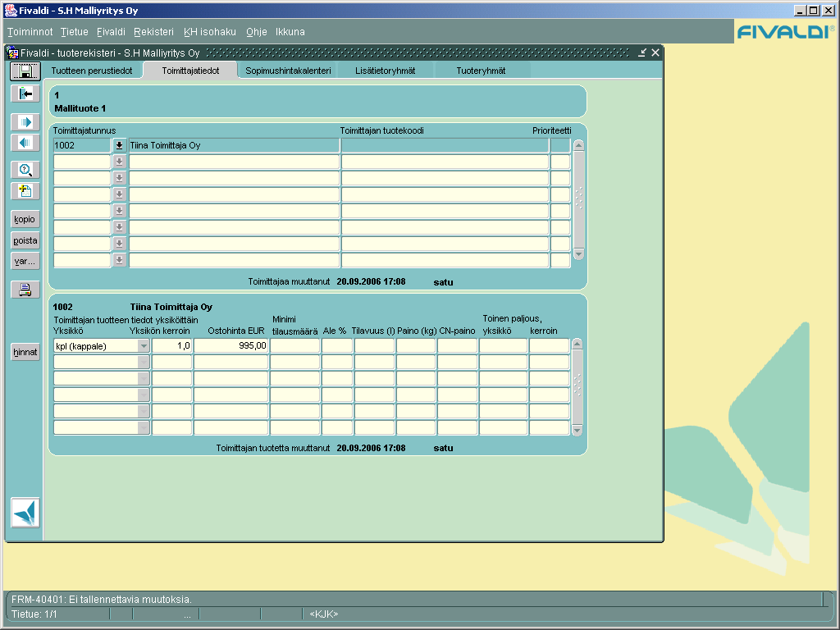Screen dimensions: 840x630
Task: Click the poista button
Action: coord(25,240)
